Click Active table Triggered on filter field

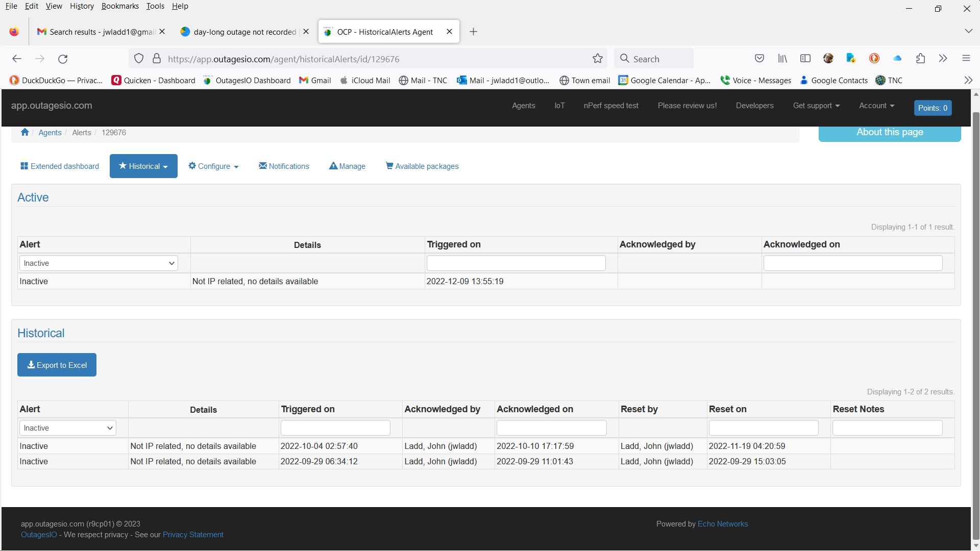pos(516,263)
